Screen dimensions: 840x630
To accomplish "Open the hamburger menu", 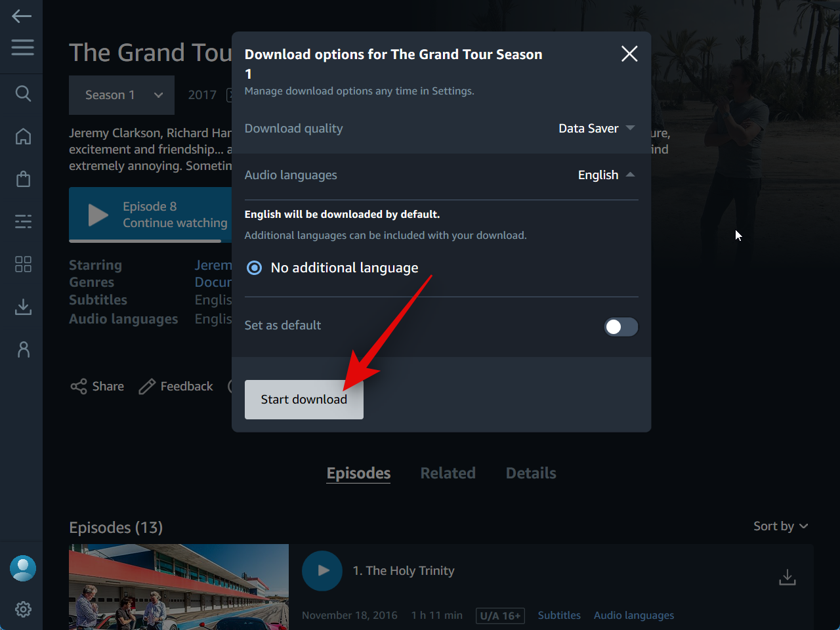I will tap(22, 47).
